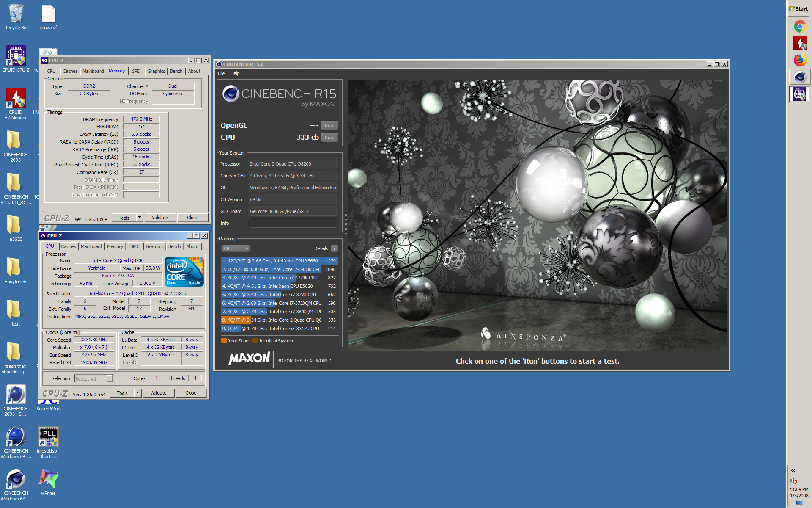
Task: Select the CINEBENCH 2003 - S... shortcut
Action: pos(16,400)
